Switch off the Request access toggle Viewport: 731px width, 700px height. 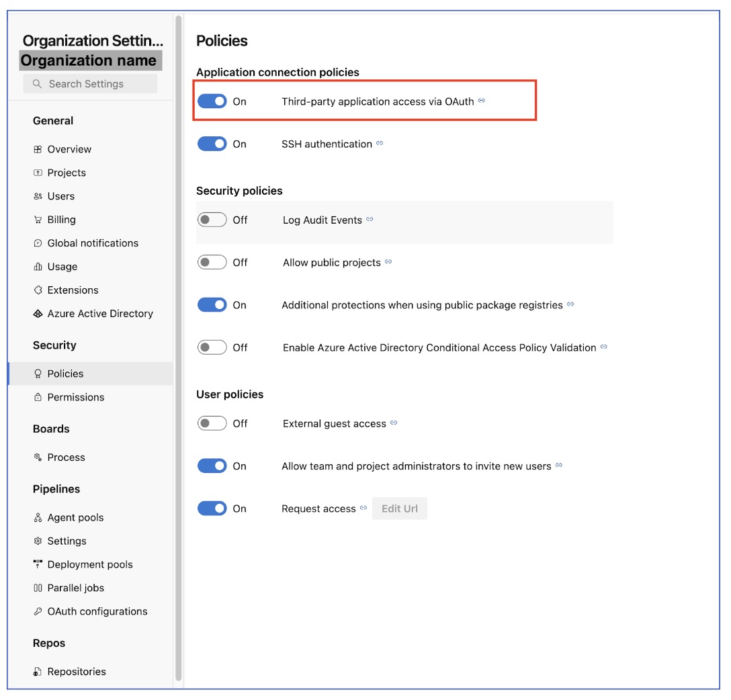pyautogui.click(x=212, y=509)
